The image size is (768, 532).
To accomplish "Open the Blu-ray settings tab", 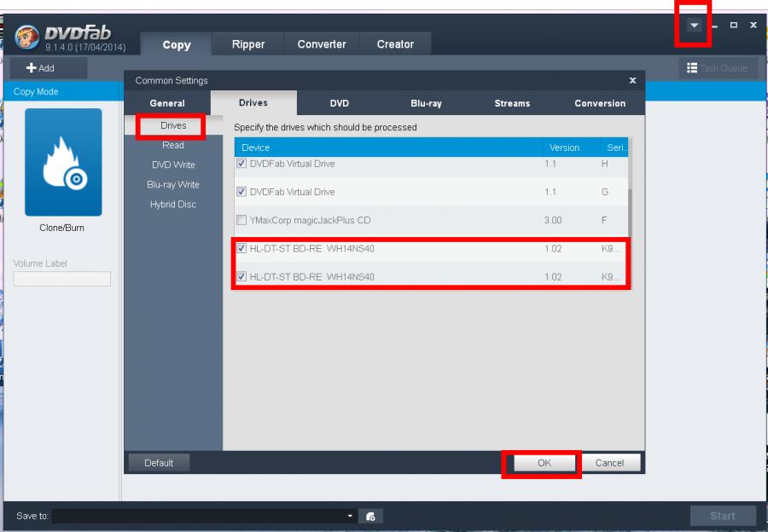I will (426, 103).
